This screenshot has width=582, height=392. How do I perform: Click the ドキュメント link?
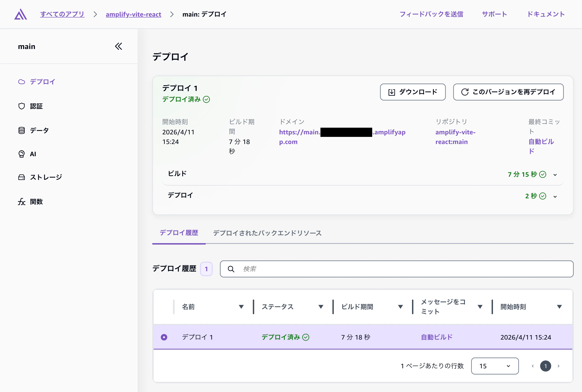click(546, 14)
